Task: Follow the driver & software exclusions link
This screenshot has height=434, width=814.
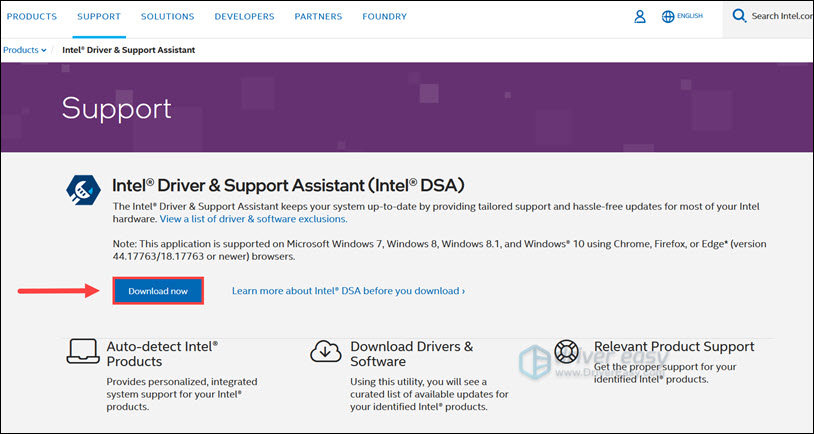Action: (253, 218)
